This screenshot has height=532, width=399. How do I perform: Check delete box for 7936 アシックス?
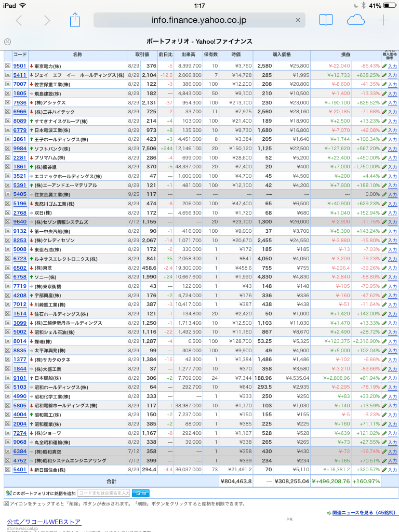tap(7, 103)
